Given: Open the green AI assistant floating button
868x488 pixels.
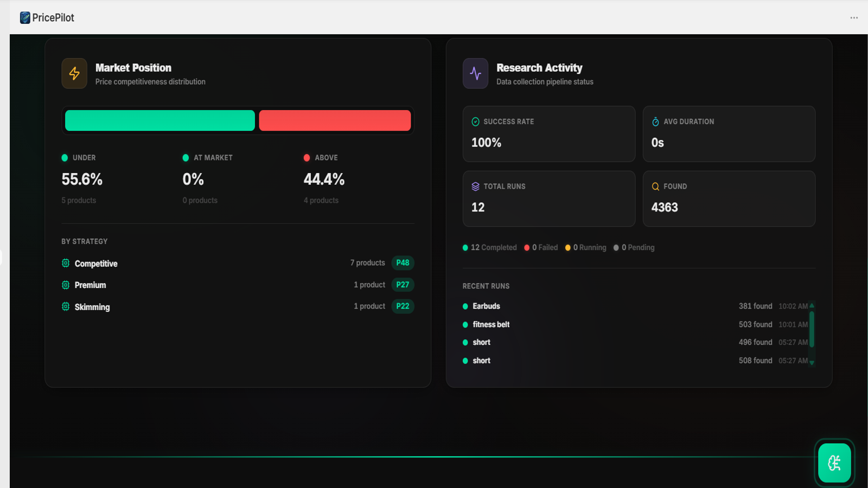Looking at the screenshot, I should click(834, 463).
